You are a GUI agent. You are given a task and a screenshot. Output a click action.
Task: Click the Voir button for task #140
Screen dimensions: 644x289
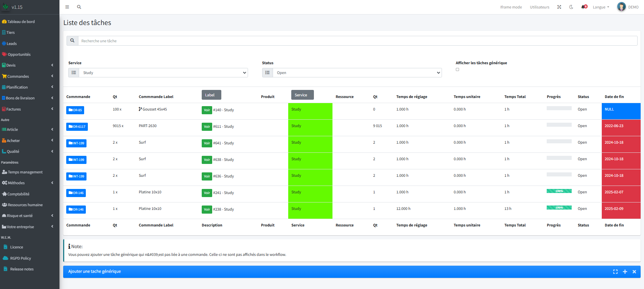tap(207, 110)
